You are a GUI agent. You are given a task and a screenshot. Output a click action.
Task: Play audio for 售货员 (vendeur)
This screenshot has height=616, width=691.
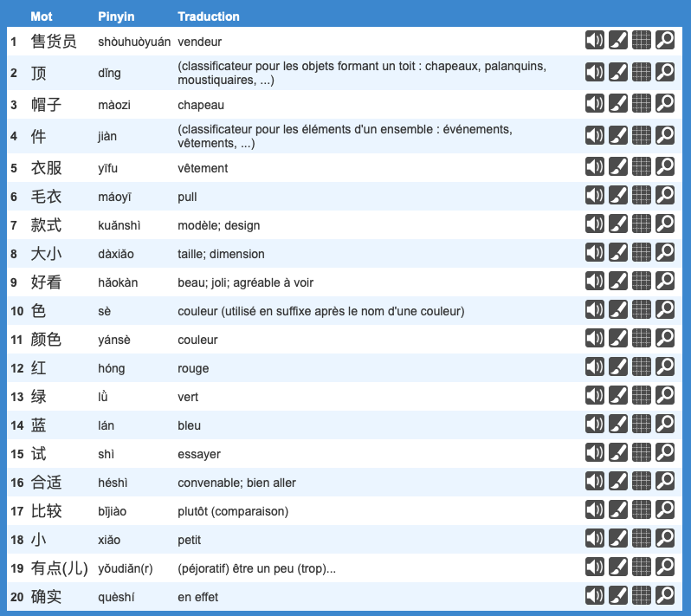pos(594,41)
